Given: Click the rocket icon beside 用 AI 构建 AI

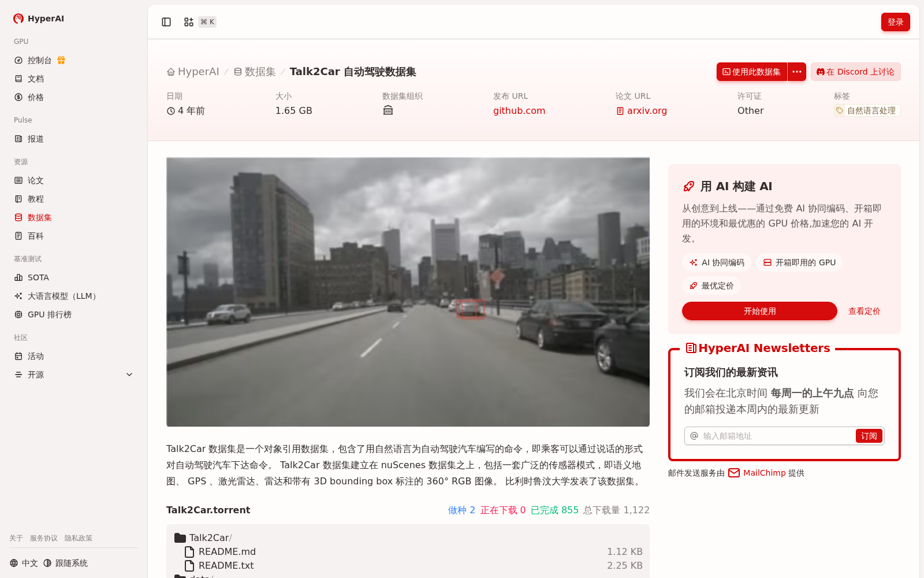Looking at the screenshot, I should pyautogui.click(x=688, y=186).
